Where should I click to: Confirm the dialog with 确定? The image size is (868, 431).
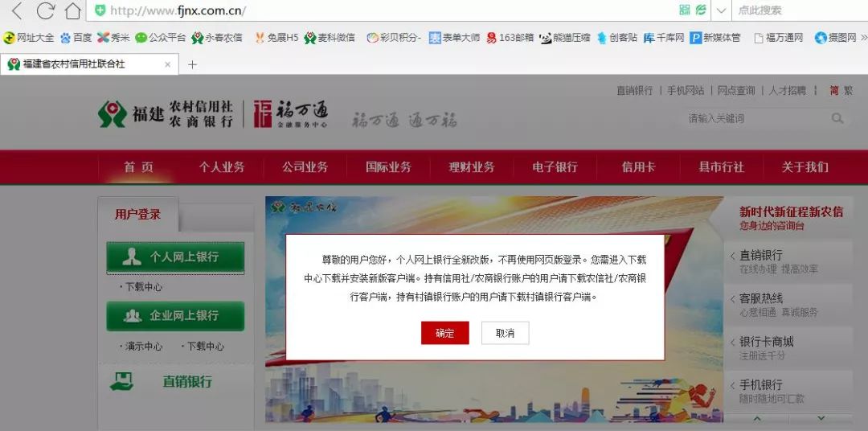tap(444, 333)
